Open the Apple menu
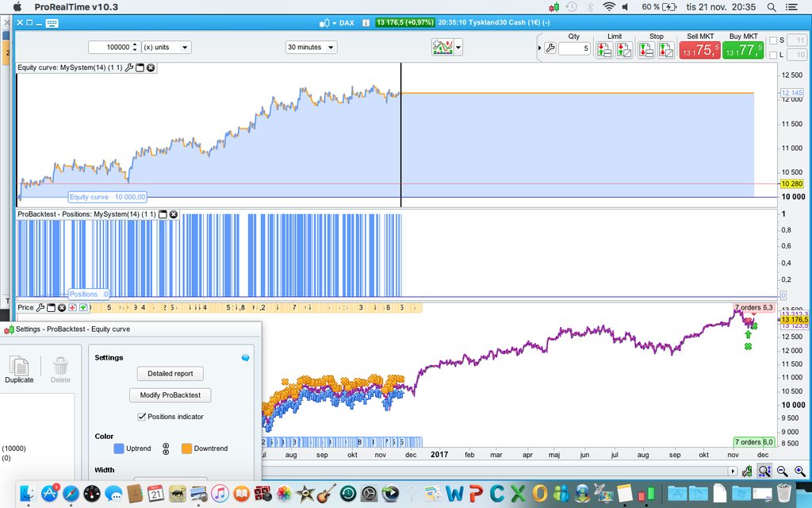This screenshot has width=812, height=508. click(x=17, y=7)
